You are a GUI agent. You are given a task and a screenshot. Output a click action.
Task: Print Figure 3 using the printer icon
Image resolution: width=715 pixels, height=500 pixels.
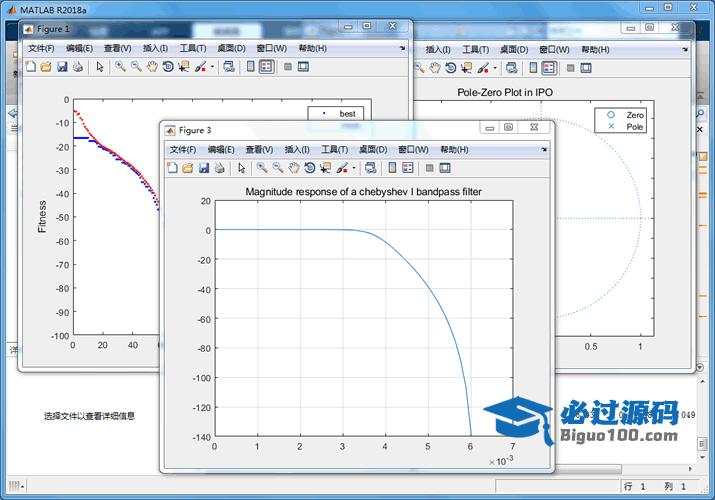pyautogui.click(x=220, y=168)
